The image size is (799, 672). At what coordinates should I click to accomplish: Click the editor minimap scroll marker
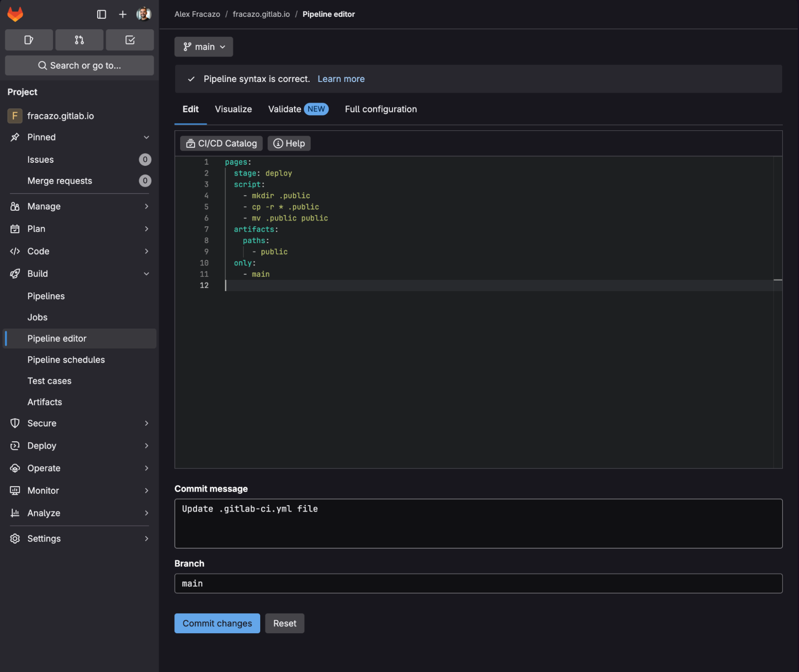tap(777, 280)
